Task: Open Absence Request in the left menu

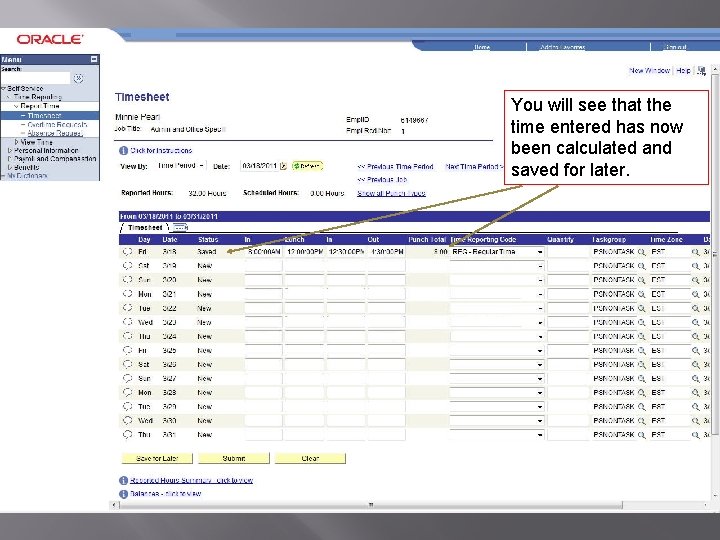Action: [55, 133]
